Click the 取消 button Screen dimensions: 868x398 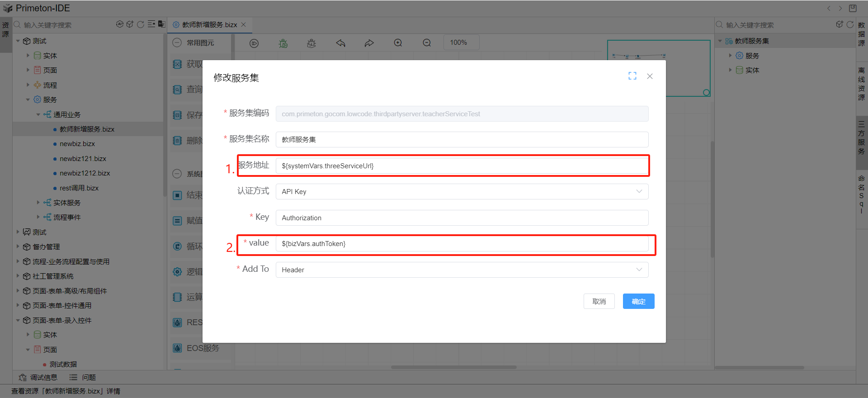[599, 302]
